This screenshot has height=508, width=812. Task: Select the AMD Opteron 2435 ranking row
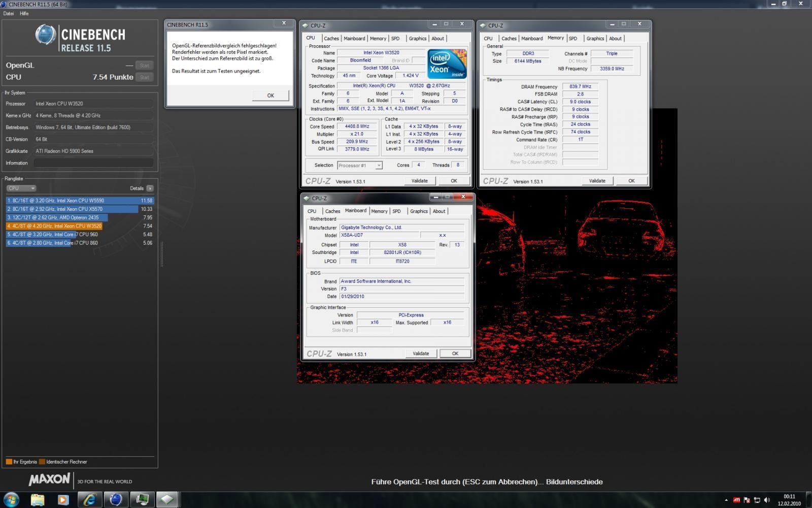coord(80,217)
